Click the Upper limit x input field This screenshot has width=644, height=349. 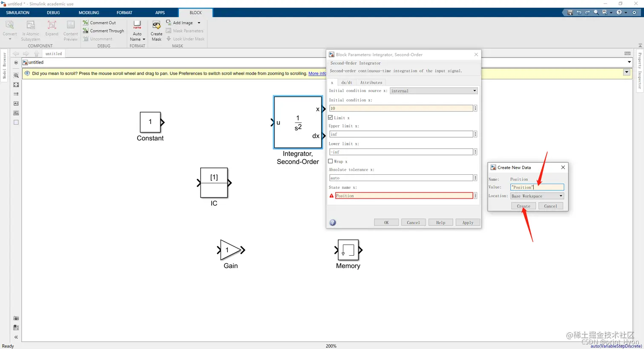click(401, 134)
